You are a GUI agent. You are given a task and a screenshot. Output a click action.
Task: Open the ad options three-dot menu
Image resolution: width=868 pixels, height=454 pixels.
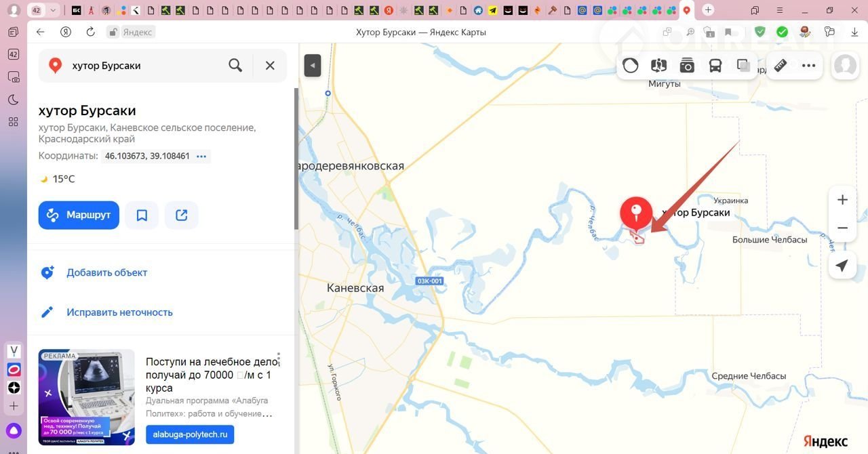click(x=279, y=358)
